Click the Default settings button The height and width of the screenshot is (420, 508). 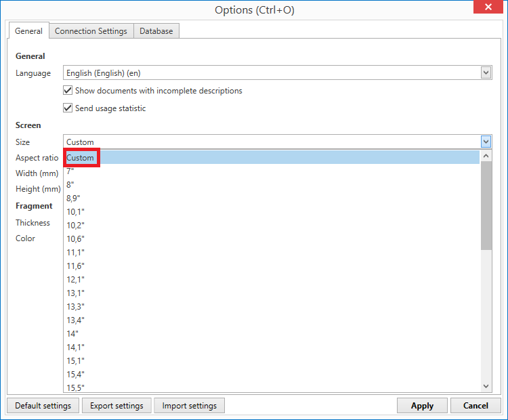43,406
